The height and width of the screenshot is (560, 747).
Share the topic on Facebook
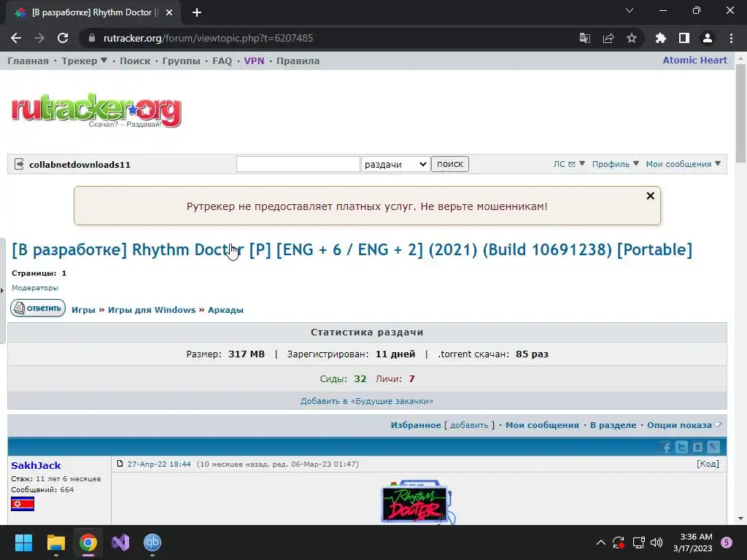pyautogui.click(x=667, y=447)
